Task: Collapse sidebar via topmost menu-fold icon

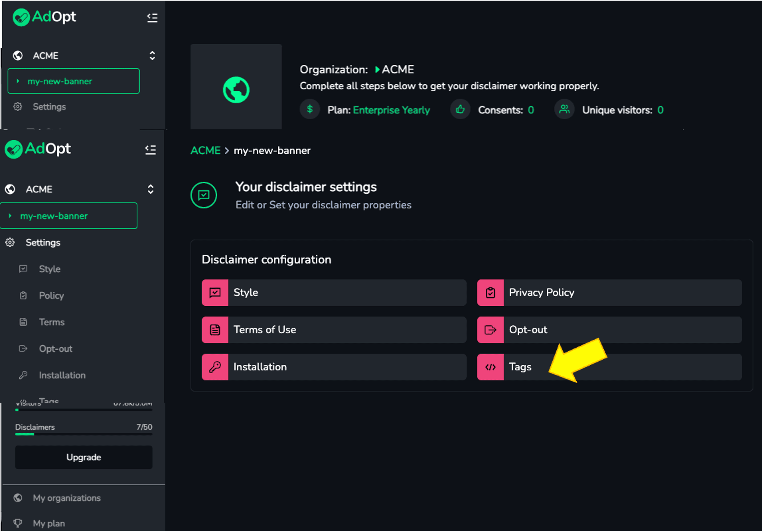Action: (x=152, y=18)
